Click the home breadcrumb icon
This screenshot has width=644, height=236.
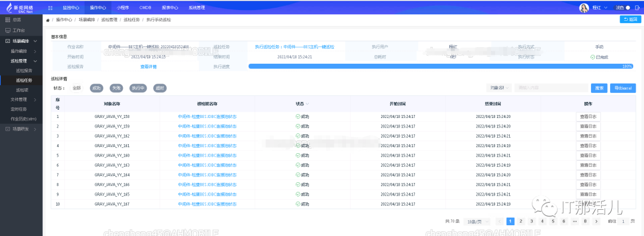pyautogui.click(x=48, y=20)
